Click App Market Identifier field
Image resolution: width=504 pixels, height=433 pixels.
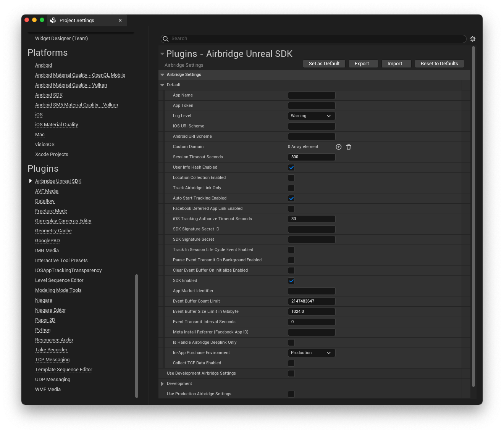[312, 291]
